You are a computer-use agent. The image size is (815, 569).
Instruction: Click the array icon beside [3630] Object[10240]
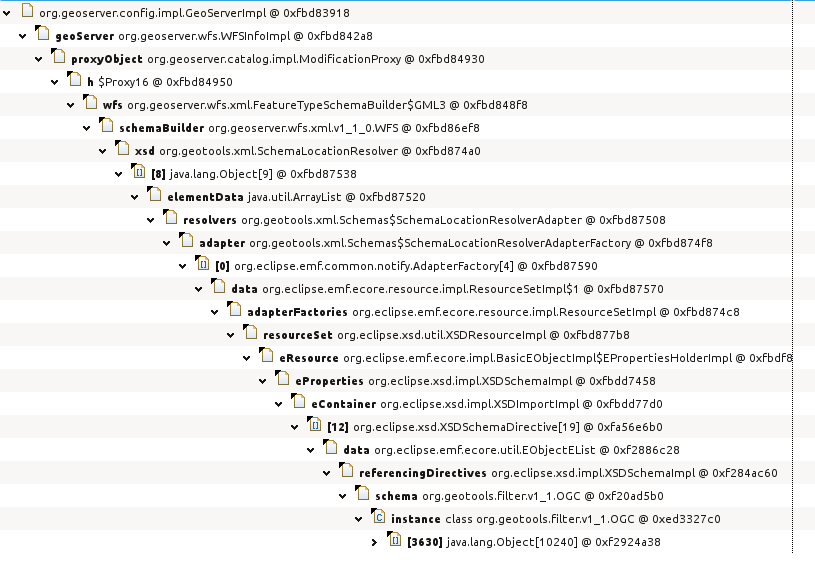(x=395, y=538)
